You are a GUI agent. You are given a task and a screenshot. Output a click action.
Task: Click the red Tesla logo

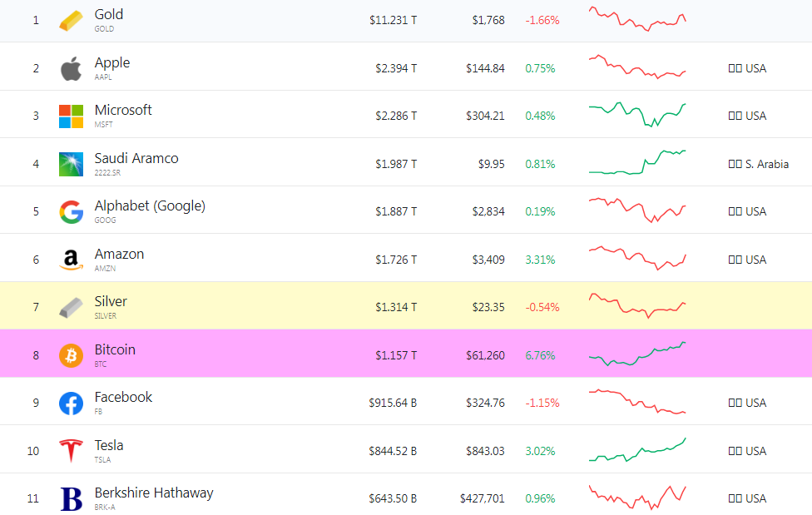tap(71, 451)
